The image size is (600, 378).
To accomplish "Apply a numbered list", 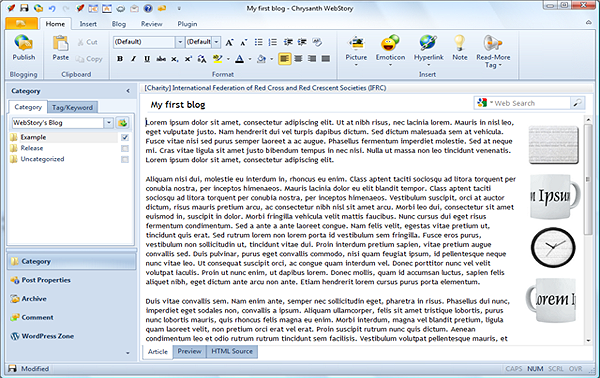I will coord(272,42).
